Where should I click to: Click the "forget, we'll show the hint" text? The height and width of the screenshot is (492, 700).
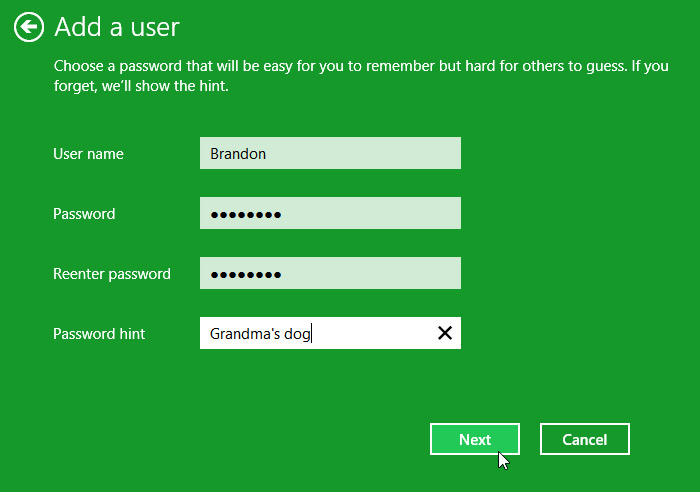tap(141, 86)
